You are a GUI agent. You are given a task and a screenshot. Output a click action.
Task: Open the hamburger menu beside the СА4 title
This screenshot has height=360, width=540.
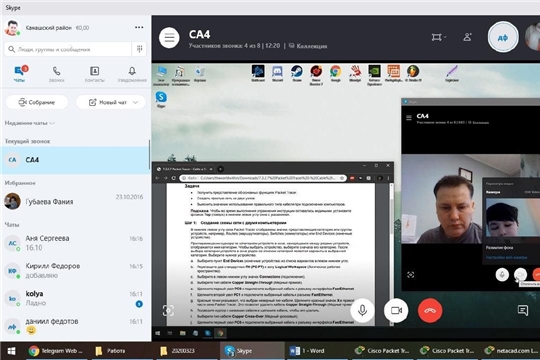pyautogui.click(x=169, y=38)
